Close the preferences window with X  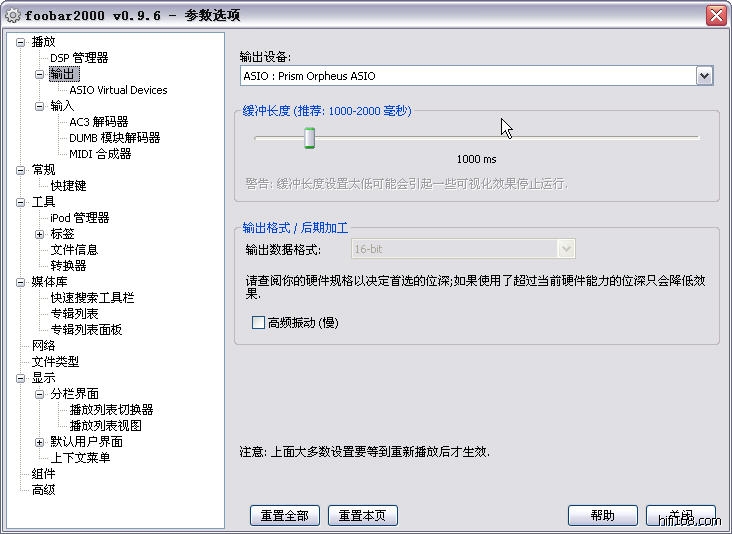point(716,15)
